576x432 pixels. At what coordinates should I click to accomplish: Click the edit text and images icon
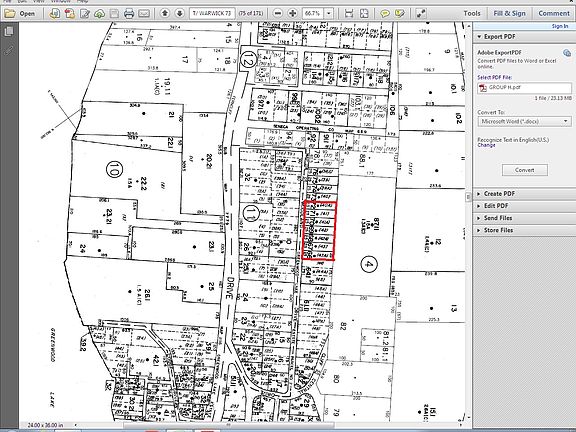(x=85, y=14)
